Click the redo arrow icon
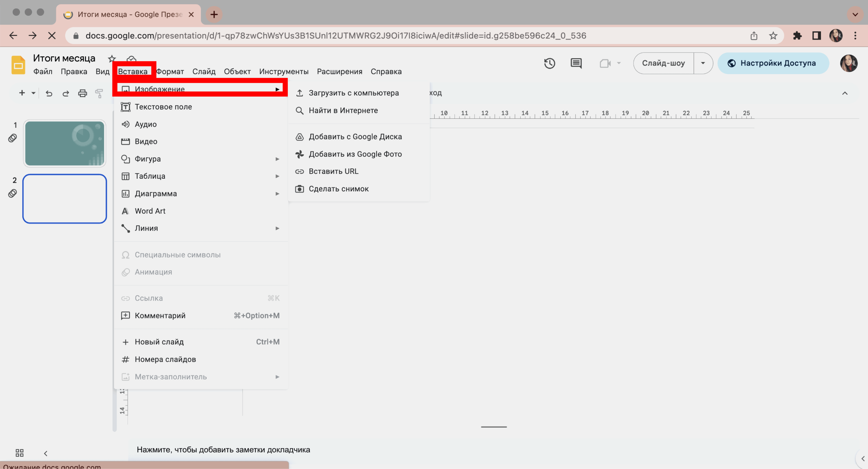Viewport: 868px width, 469px height. tap(66, 92)
